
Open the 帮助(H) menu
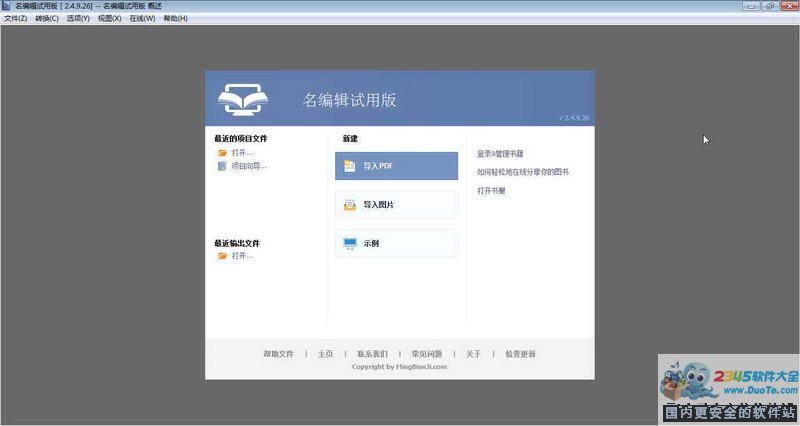(x=175, y=18)
